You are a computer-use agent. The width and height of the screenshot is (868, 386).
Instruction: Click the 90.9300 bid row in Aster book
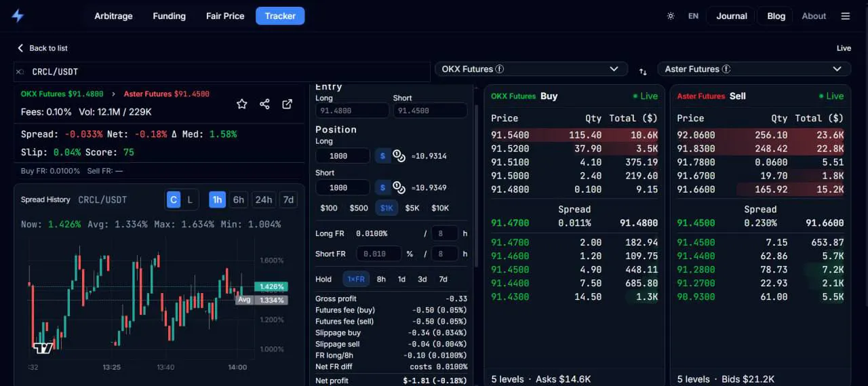pyautogui.click(x=760, y=296)
